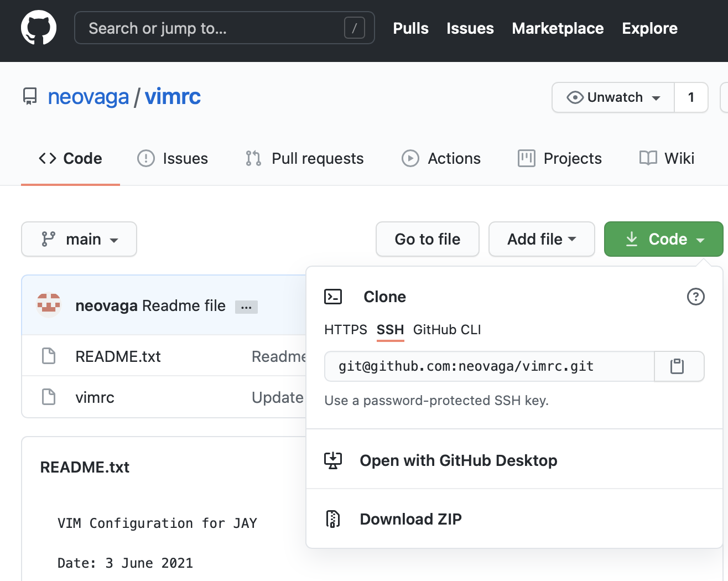Viewport: 728px width, 581px height.
Task: Open the main branch selector dropdown
Action: pyautogui.click(x=79, y=239)
